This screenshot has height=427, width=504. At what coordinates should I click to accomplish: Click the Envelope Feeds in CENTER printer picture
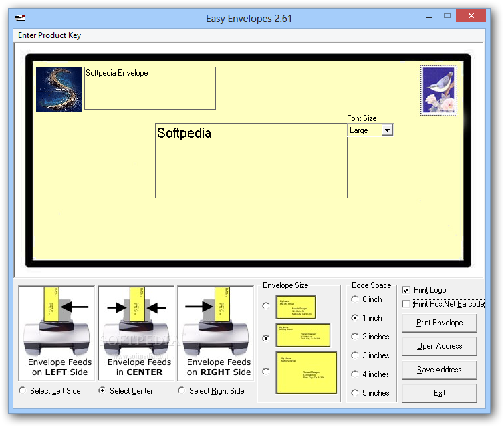[136, 333]
